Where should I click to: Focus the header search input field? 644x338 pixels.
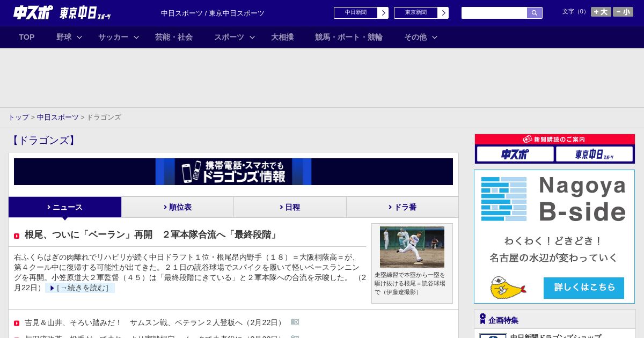(494, 13)
